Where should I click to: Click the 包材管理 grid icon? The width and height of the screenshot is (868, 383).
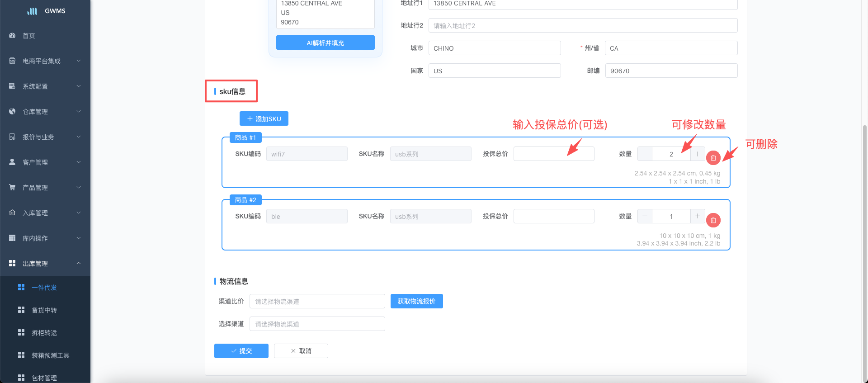(21, 378)
